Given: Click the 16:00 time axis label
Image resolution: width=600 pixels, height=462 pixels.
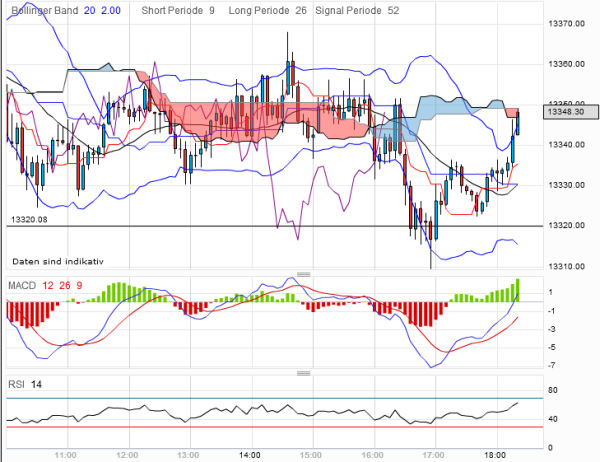Looking at the screenshot, I should pos(372,455).
